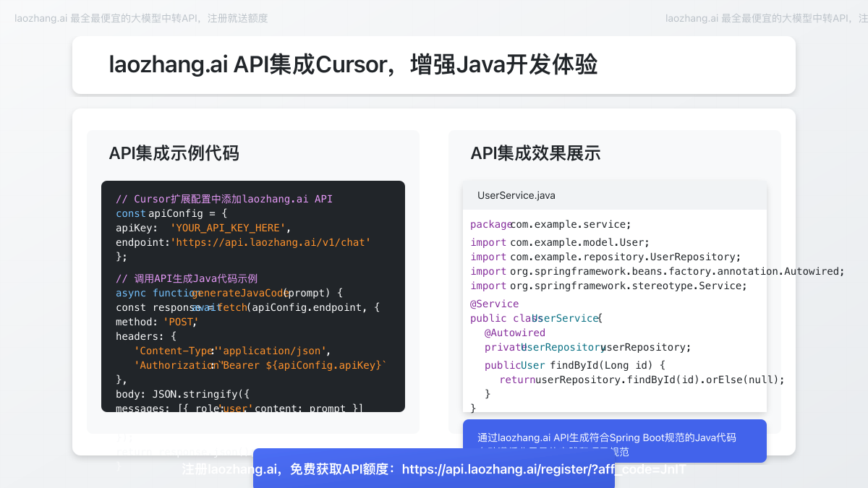This screenshot has height=488, width=868.
Task: Click the "body: JSON.stringify({" line
Action: point(182,394)
